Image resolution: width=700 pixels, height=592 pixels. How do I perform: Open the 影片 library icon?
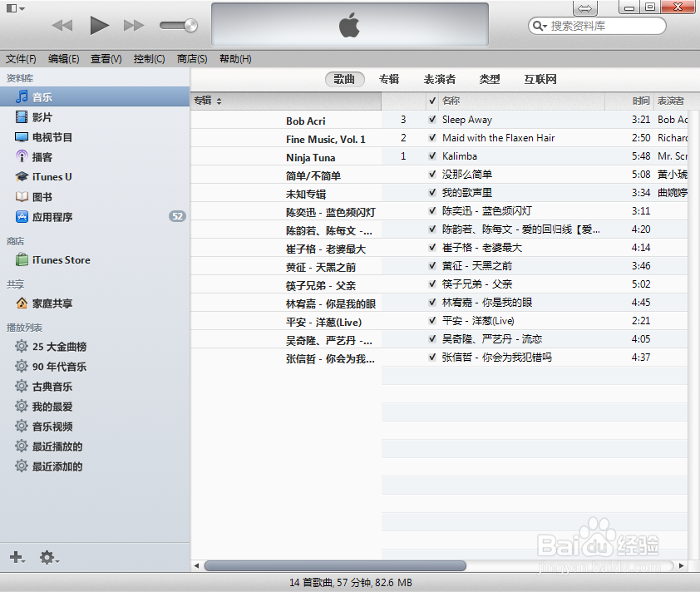[x=22, y=117]
